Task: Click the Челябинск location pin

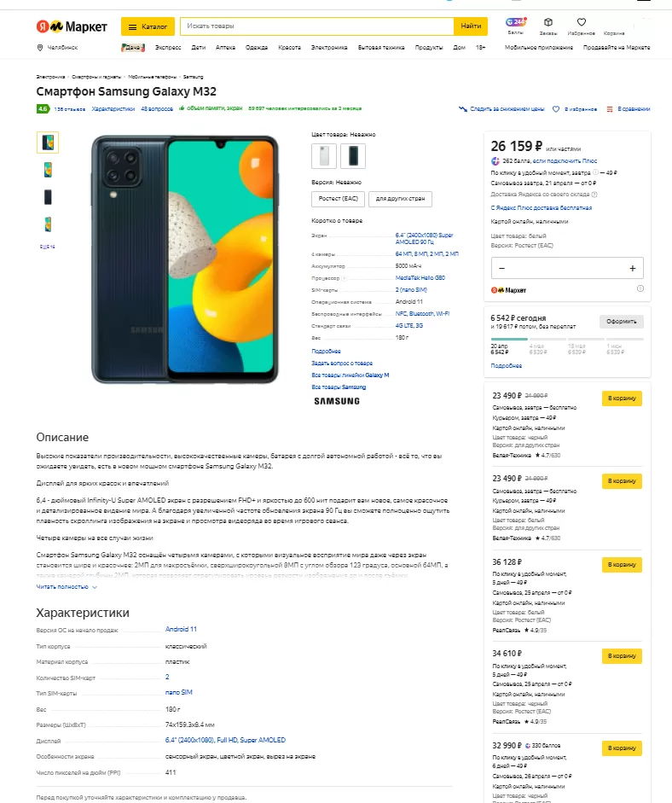Action: 40,48
